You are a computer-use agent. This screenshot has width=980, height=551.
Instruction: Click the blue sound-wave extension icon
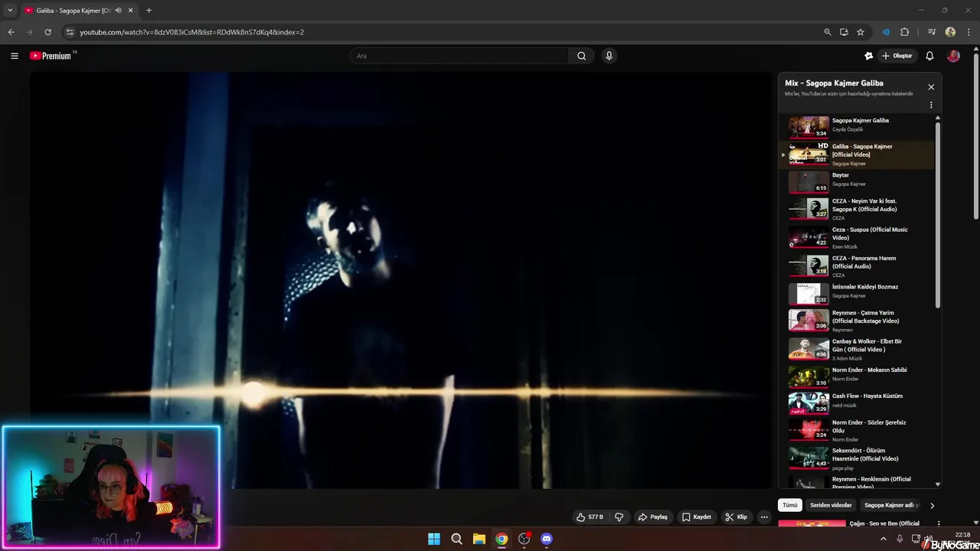pos(886,32)
